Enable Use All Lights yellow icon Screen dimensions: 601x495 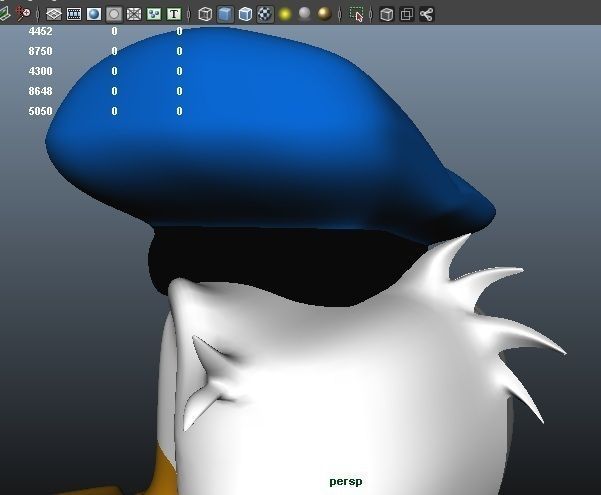285,14
